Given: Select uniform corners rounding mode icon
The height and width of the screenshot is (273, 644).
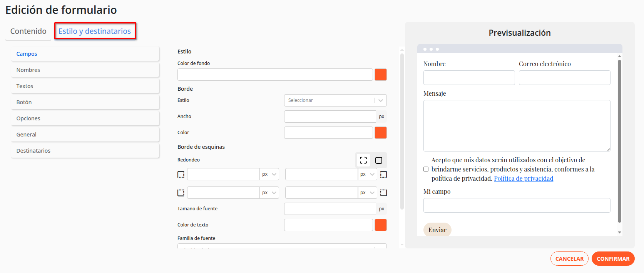Looking at the screenshot, I should (379, 160).
